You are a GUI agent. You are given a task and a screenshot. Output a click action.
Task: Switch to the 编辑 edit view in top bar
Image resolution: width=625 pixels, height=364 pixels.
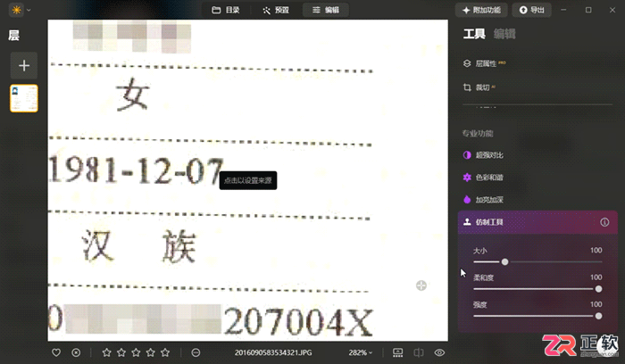pyautogui.click(x=326, y=10)
